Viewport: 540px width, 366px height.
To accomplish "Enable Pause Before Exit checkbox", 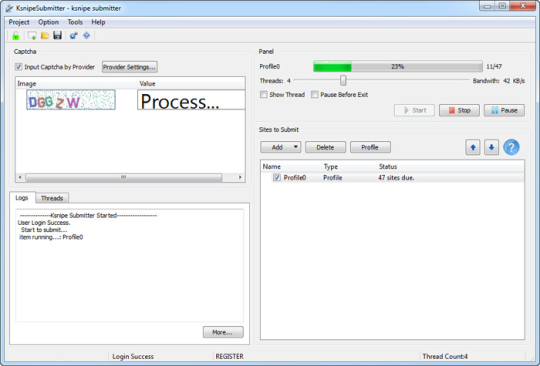I will click(314, 95).
